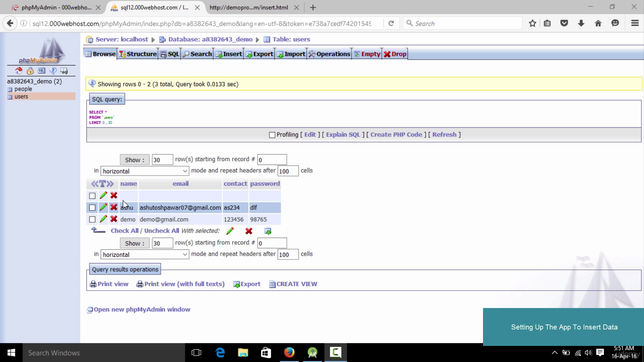The height and width of the screenshot is (362, 644).
Task: Click the delete X icon next to With selected
Action: coord(249,231)
